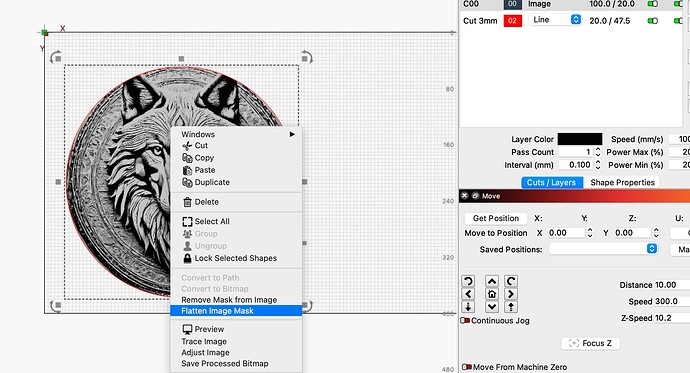Open the Line mode dropdown for Cut 3mm
The height and width of the screenshot is (373, 690).
pyautogui.click(x=555, y=20)
